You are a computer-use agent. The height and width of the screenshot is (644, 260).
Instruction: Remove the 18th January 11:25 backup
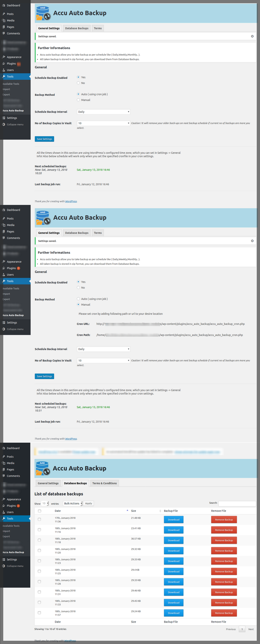click(x=224, y=572)
